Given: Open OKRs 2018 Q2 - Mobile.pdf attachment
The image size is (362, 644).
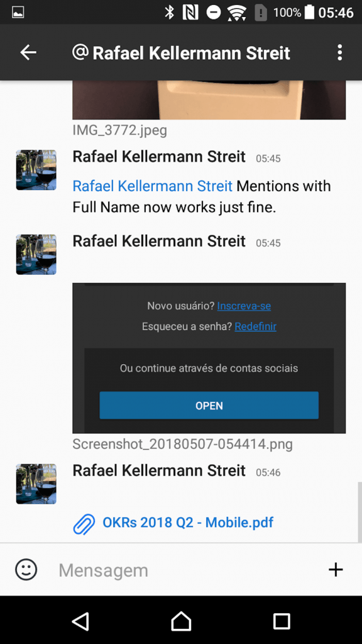Looking at the screenshot, I should (188, 523).
